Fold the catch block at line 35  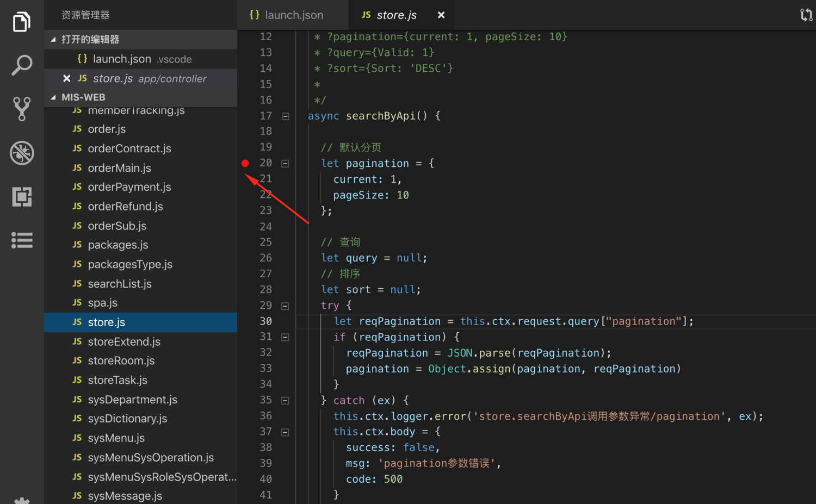click(x=285, y=401)
